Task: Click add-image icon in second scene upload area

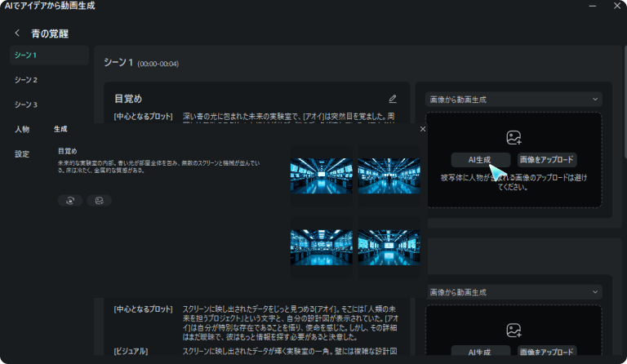Action: click(x=514, y=331)
